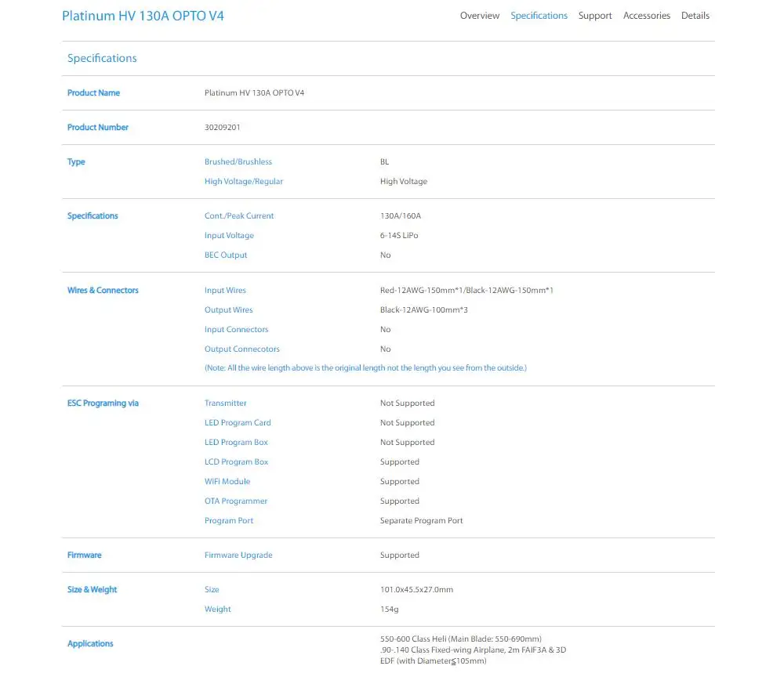Viewport: 784px width, 673px height.
Task: Click the Program Port field label
Action: click(x=229, y=520)
